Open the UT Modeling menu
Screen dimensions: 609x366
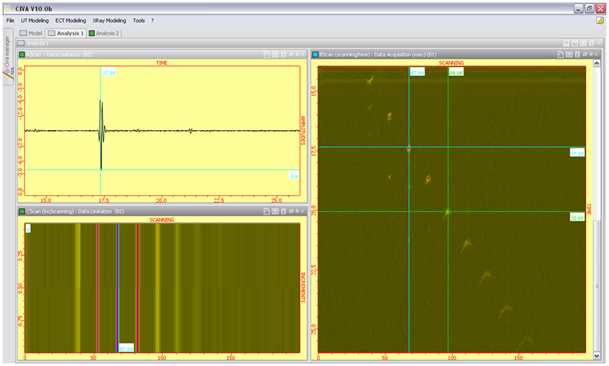tap(35, 21)
